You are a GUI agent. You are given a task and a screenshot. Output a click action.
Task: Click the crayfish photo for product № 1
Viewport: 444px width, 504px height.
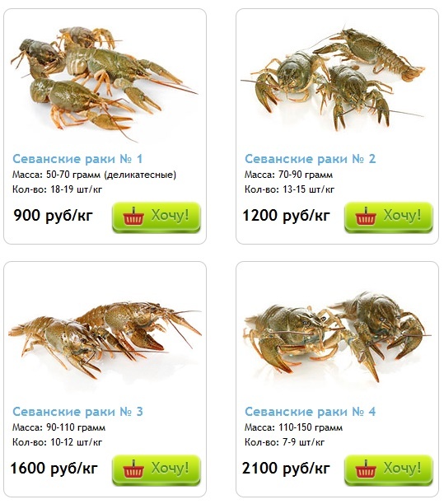104,83
